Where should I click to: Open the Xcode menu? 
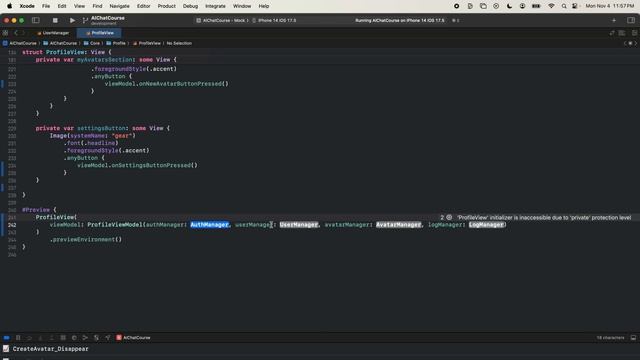click(x=27, y=6)
